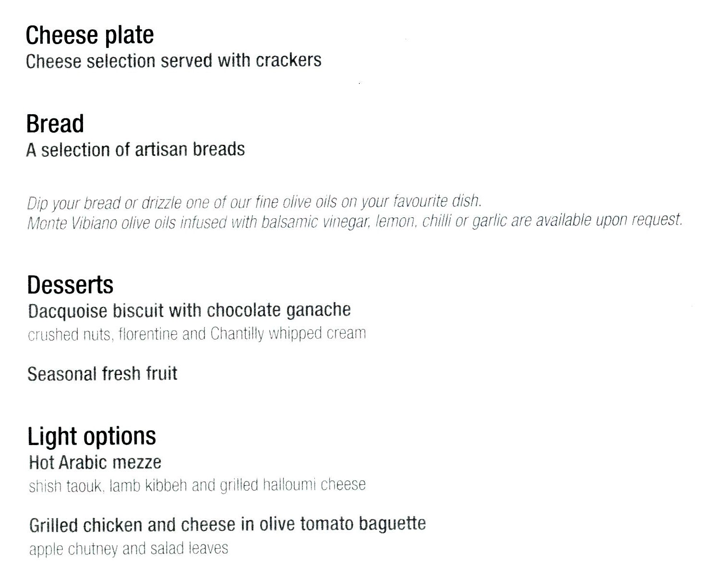Select Cheese selection served with crackers text

pos(174,61)
